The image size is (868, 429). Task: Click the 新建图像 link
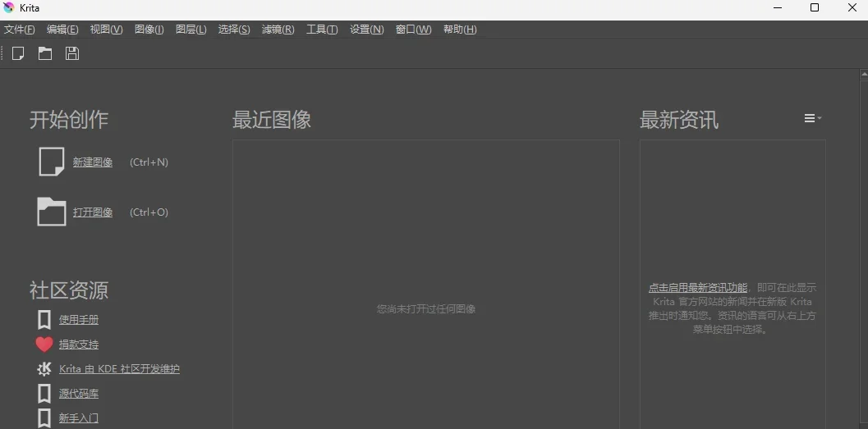93,162
